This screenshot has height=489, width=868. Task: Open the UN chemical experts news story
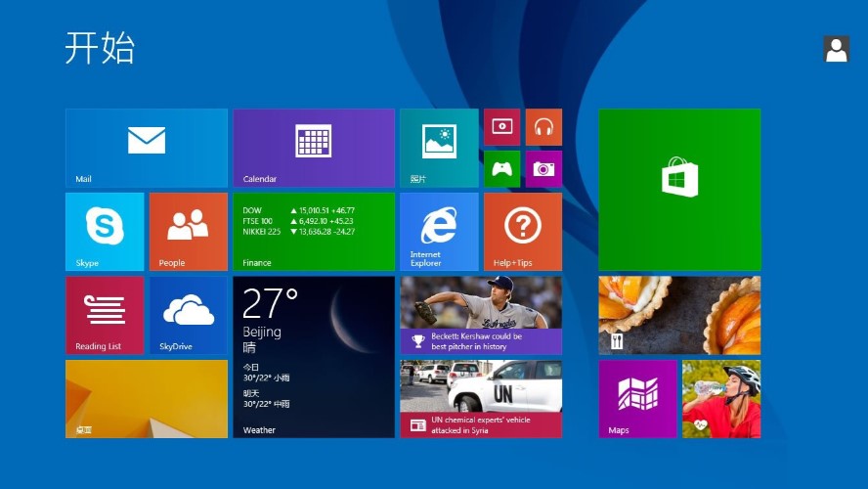pos(481,399)
